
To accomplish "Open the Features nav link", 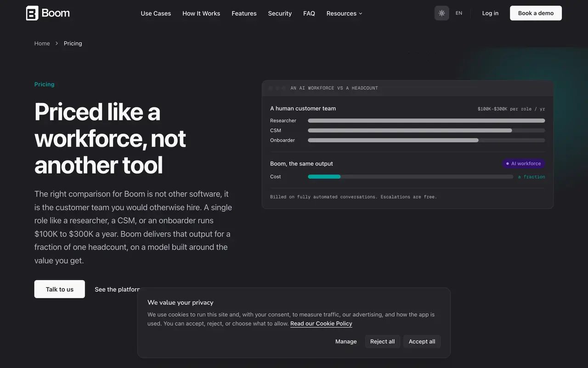I will click(x=244, y=13).
